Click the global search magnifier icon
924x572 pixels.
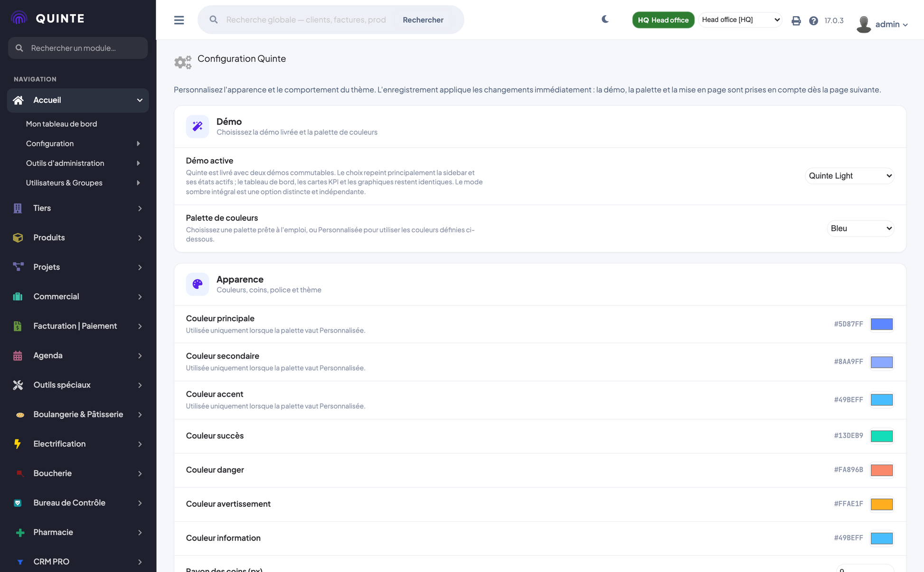click(x=214, y=19)
